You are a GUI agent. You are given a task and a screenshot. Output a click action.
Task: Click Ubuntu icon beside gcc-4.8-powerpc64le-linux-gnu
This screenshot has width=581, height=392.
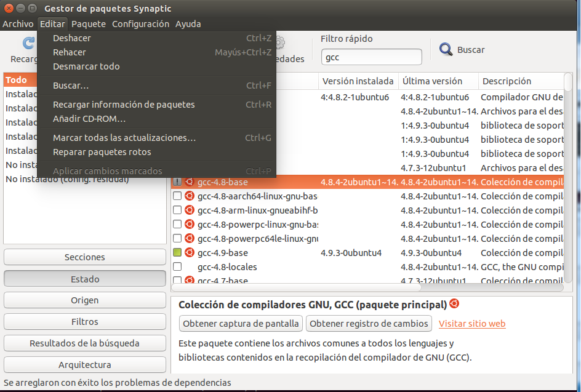click(190, 238)
